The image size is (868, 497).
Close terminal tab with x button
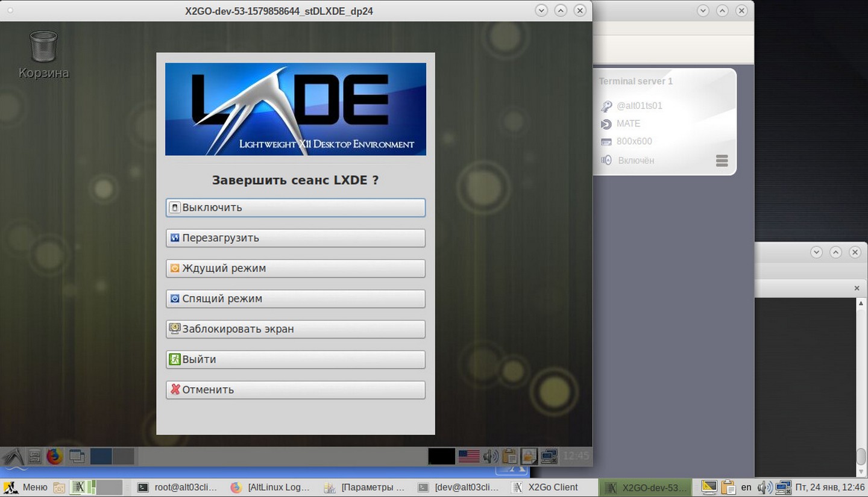pyautogui.click(x=857, y=289)
